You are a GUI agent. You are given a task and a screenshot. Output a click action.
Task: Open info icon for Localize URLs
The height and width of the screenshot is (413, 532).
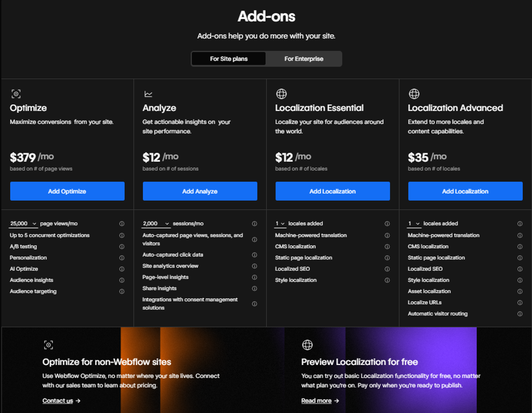tap(520, 302)
